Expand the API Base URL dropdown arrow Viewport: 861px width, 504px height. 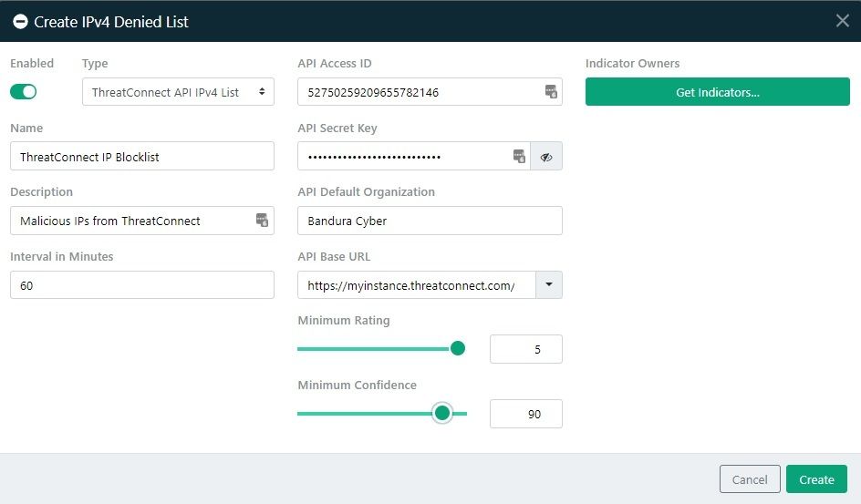tap(548, 284)
